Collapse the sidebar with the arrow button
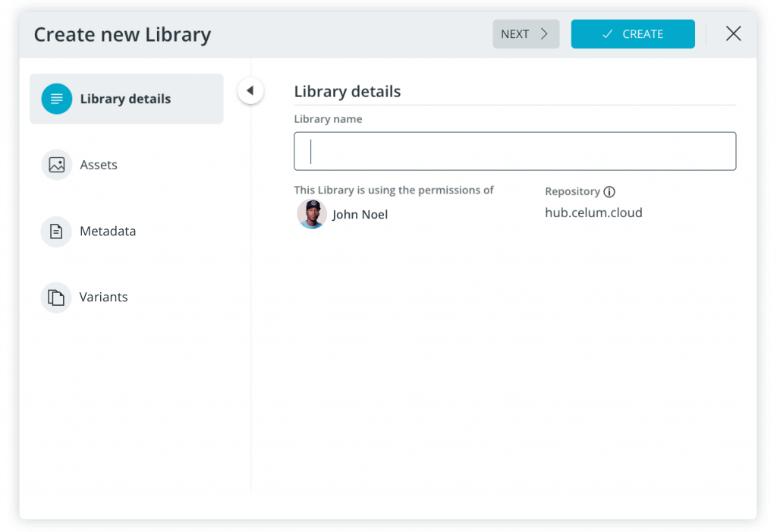777x532 pixels. point(250,90)
